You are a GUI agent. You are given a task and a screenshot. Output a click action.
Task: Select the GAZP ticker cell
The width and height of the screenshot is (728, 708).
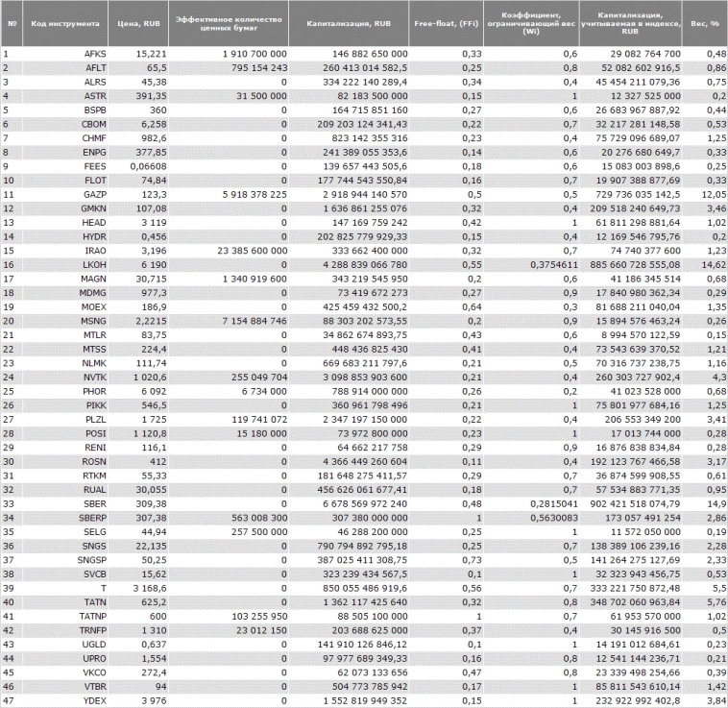point(65,194)
